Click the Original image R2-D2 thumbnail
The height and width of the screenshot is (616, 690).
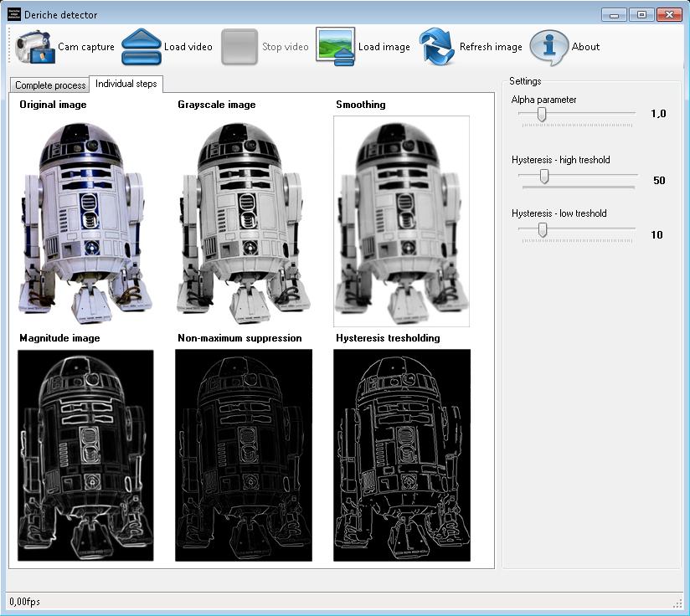click(x=85, y=221)
